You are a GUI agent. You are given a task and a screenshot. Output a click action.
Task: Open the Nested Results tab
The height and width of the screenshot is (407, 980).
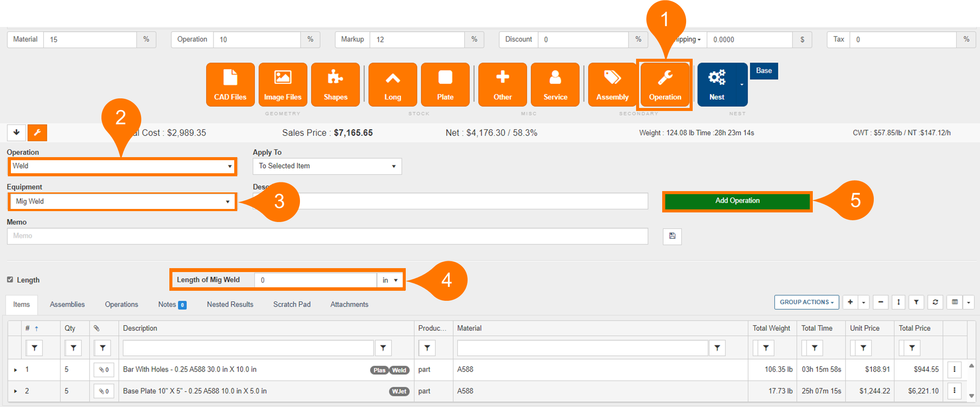230,305
